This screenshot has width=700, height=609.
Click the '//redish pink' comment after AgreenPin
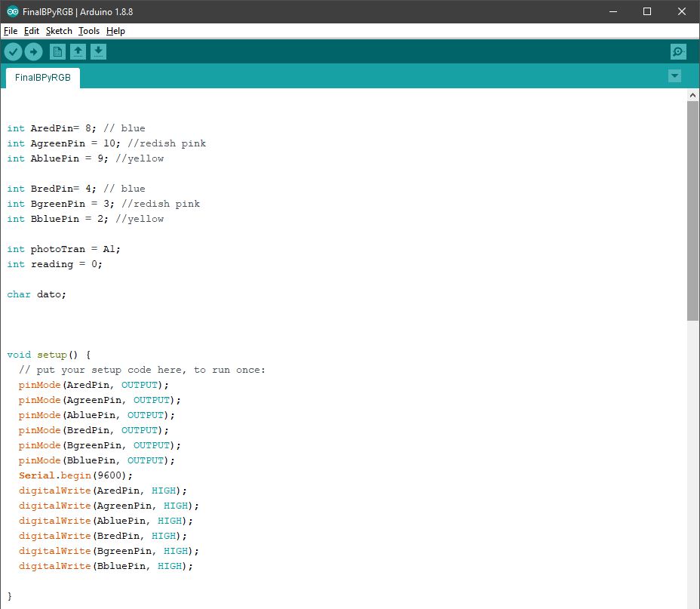click(167, 144)
